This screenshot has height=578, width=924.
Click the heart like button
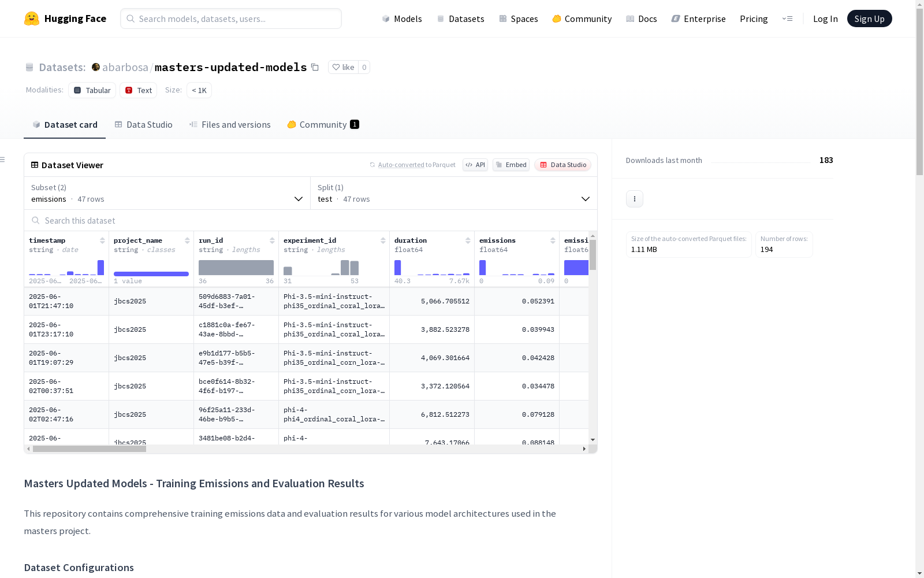[x=343, y=67]
